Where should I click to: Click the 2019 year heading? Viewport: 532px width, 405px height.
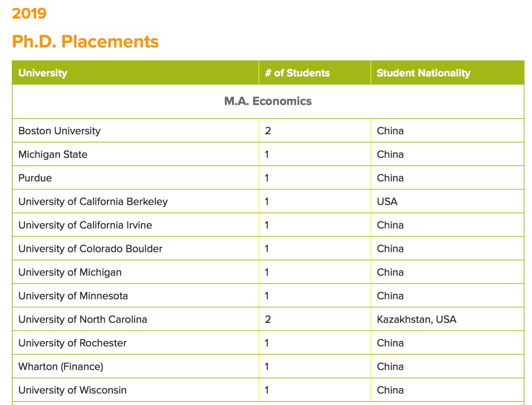coord(29,13)
